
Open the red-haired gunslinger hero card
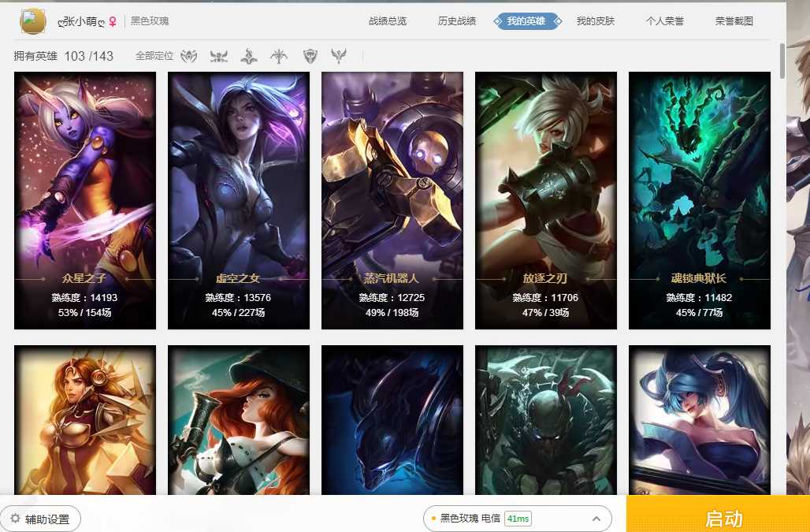pyautogui.click(x=239, y=420)
